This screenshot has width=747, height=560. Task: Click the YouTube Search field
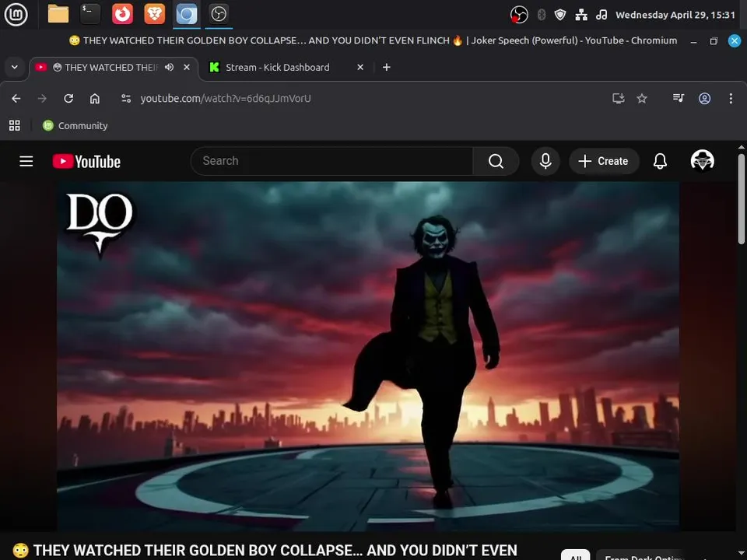332,161
